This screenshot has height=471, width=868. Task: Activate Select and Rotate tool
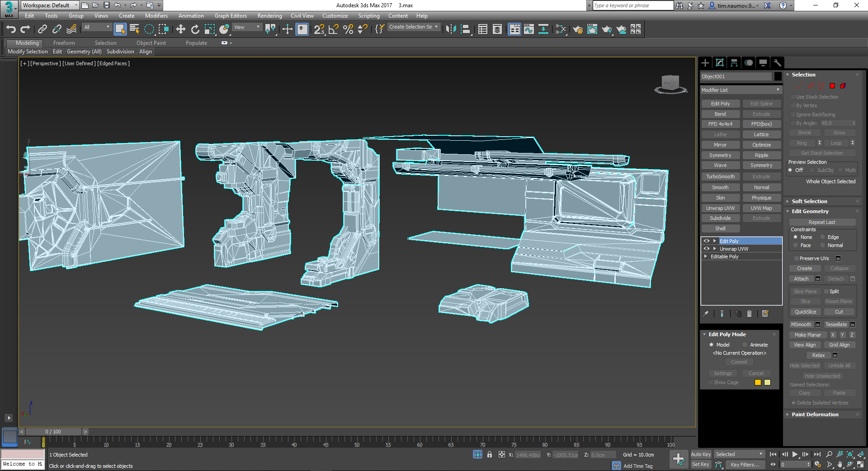(x=195, y=29)
